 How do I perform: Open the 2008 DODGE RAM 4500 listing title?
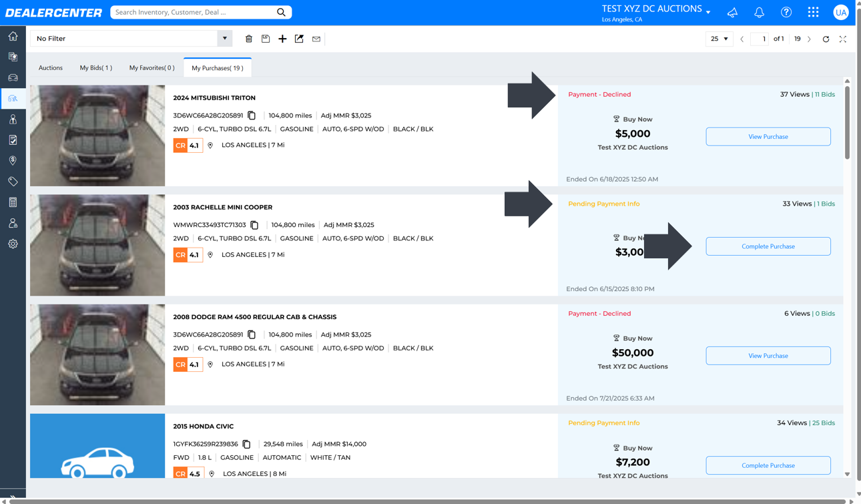click(255, 317)
